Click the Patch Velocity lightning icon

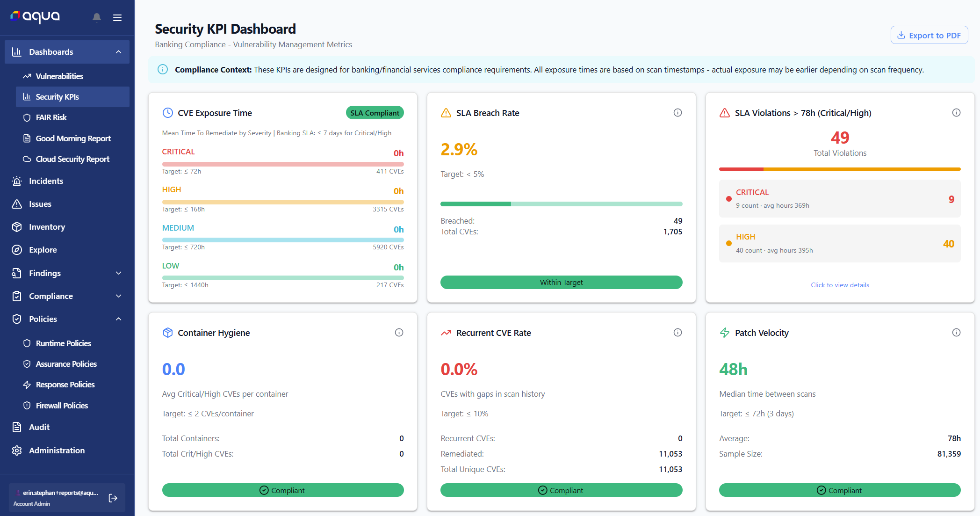click(x=725, y=333)
